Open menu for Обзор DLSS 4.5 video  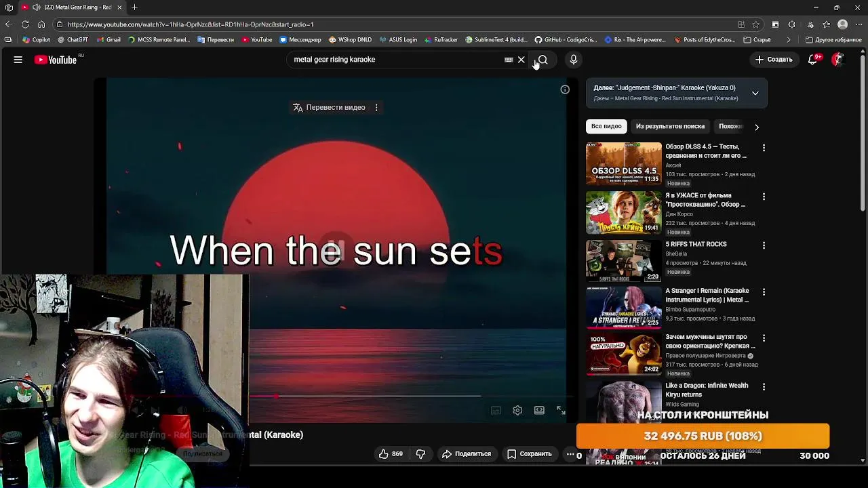point(764,148)
